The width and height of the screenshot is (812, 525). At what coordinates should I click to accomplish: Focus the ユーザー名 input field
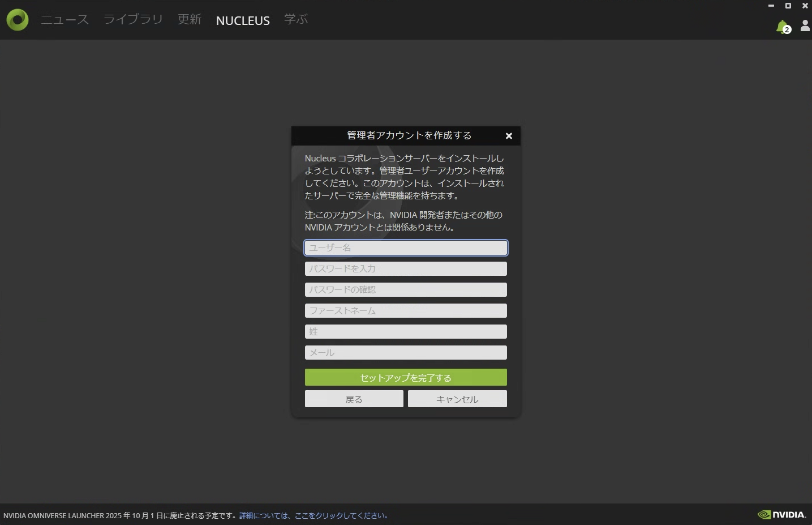point(406,247)
